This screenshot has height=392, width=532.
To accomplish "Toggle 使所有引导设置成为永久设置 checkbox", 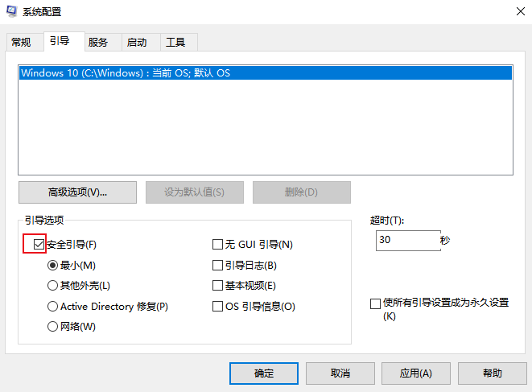I will [375, 303].
